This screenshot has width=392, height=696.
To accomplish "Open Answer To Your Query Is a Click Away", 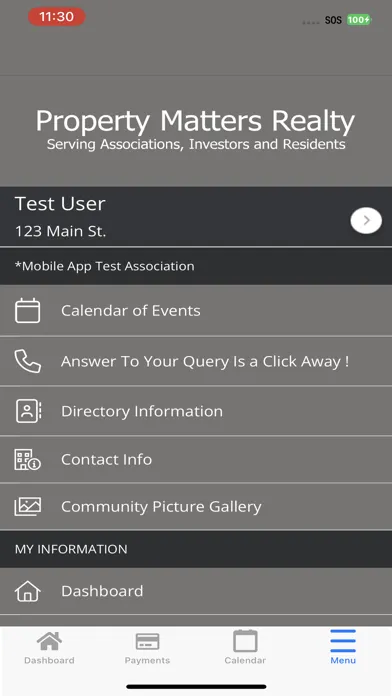I will (x=196, y=361).
